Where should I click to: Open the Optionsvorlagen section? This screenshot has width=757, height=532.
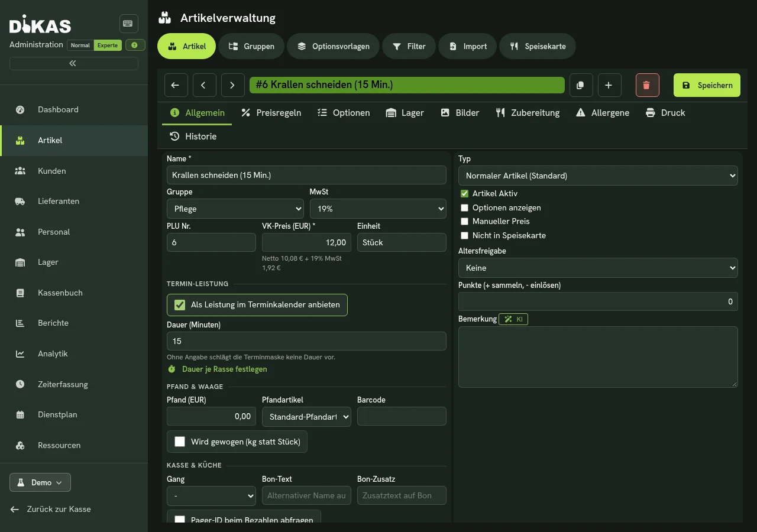pyautogui.click(x=334, y=46)
